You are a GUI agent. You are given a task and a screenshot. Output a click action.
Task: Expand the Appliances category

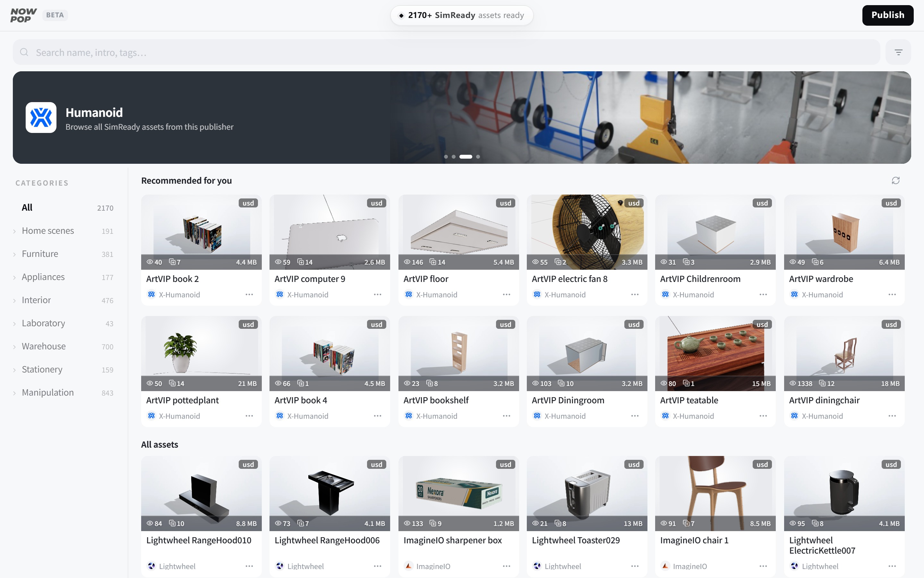(14, 277)
